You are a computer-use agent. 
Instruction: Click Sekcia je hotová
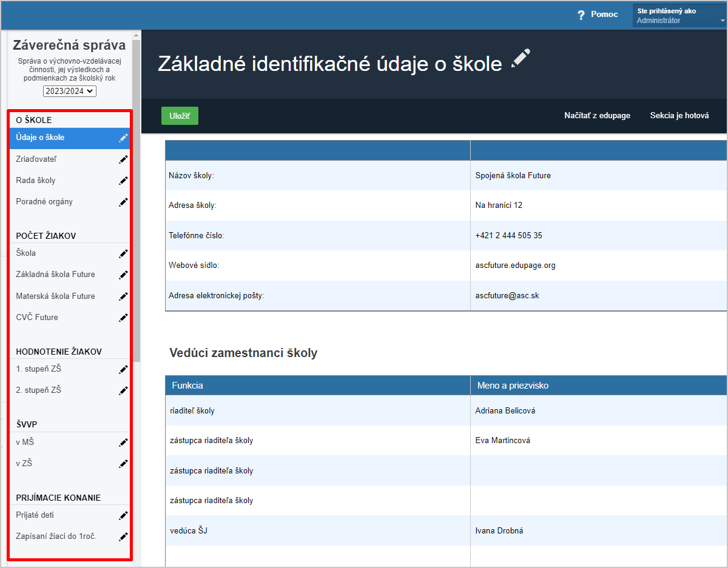pyautogui.click(x=679, y=116)
